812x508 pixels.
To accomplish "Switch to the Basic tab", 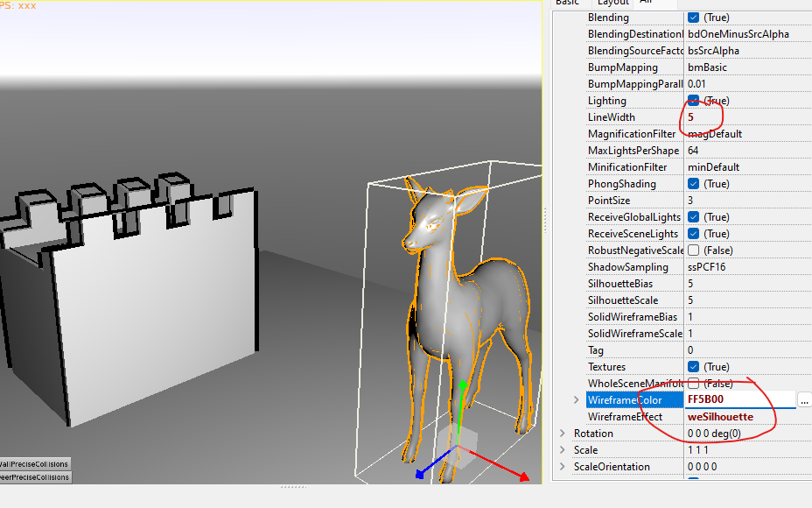I will (x=567, y=3).
